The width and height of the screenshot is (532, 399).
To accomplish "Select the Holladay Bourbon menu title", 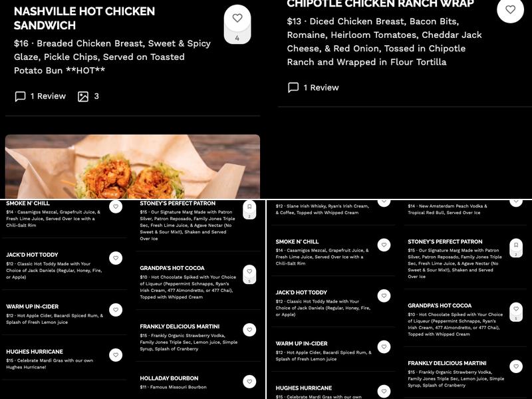I will pyautogui.click(x=169, y=378).
